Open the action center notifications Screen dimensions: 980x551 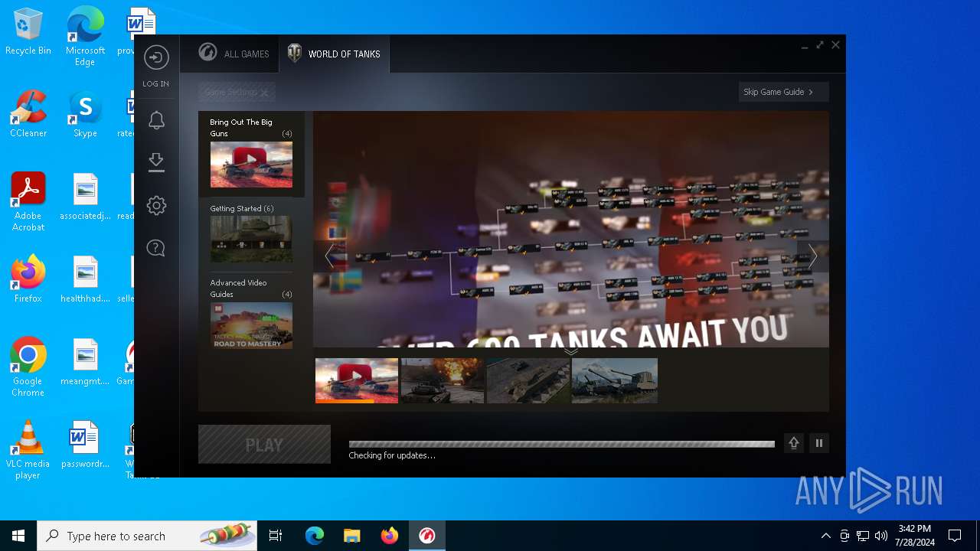coord(955,536)
